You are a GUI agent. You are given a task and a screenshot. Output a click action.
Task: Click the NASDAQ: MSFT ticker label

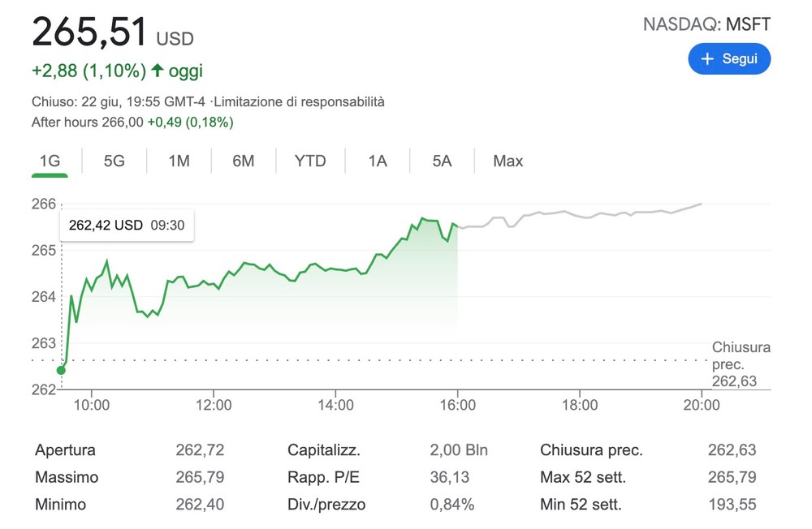point(706,24)
